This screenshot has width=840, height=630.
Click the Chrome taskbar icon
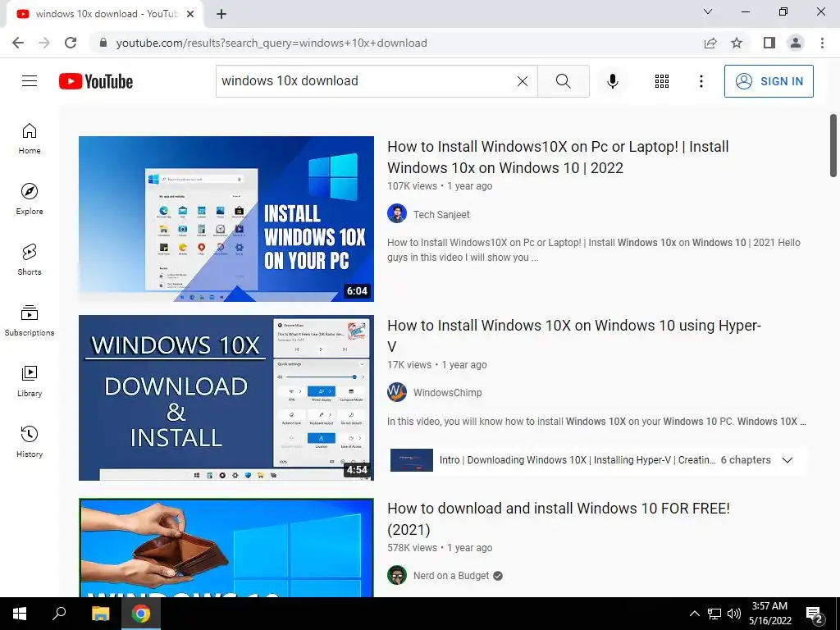(x=141, y=614)
